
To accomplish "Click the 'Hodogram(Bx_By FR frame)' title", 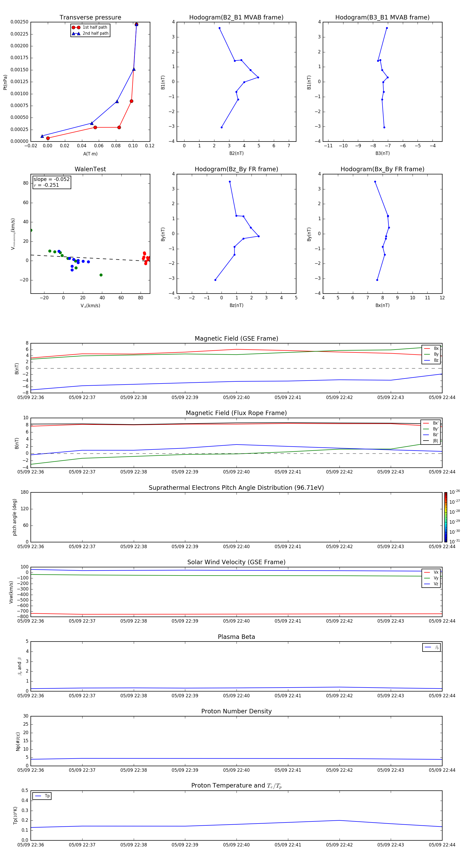I will [382, 169].
